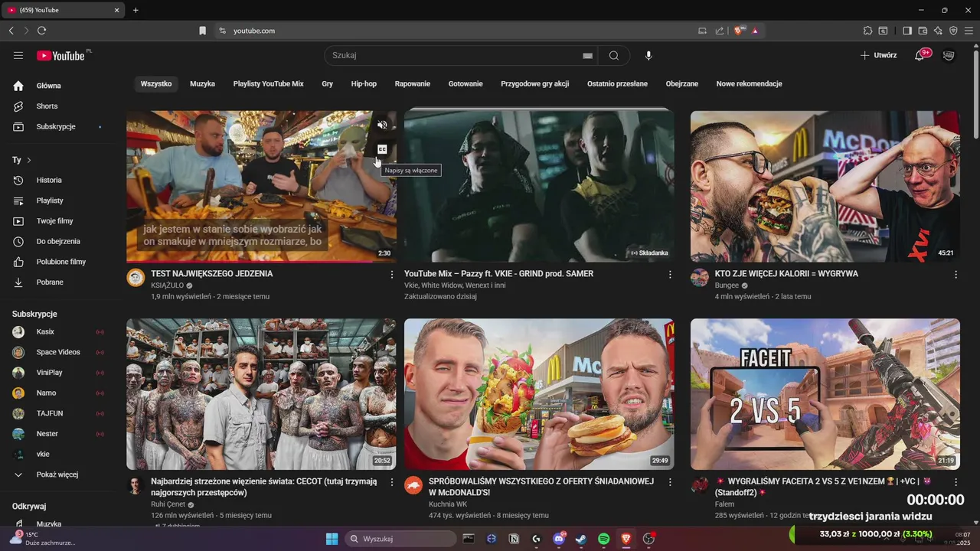This screenshot has width=980, height=551.
Task: Open Notion from the taskbar
Action: coord(514,539)
